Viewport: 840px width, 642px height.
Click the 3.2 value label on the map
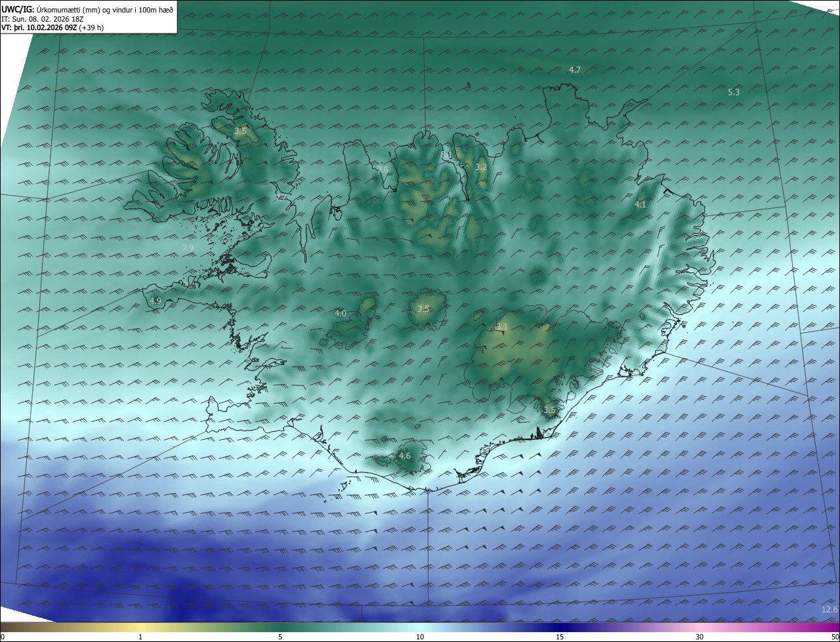click(x=481, y=167)
